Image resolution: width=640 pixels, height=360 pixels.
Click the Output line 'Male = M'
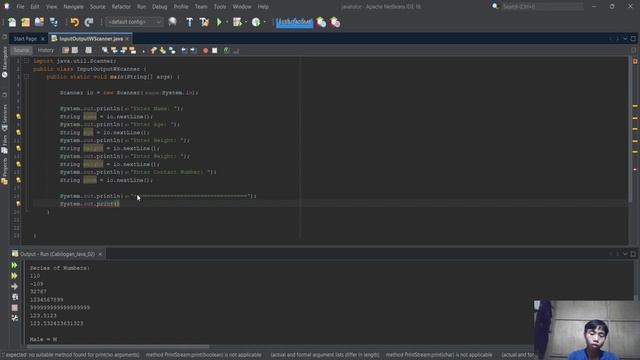[x=43, y=340]
